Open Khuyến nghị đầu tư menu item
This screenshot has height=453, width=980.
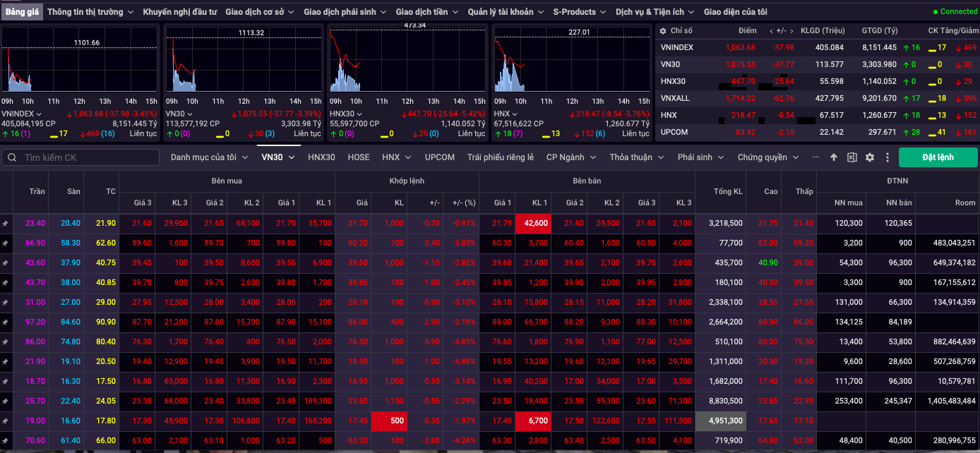(180, 12)
